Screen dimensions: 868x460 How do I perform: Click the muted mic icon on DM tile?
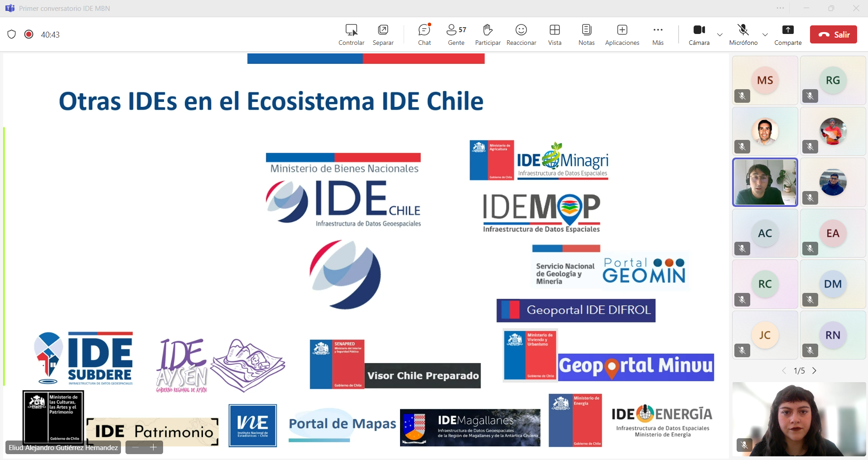[810, 300]
